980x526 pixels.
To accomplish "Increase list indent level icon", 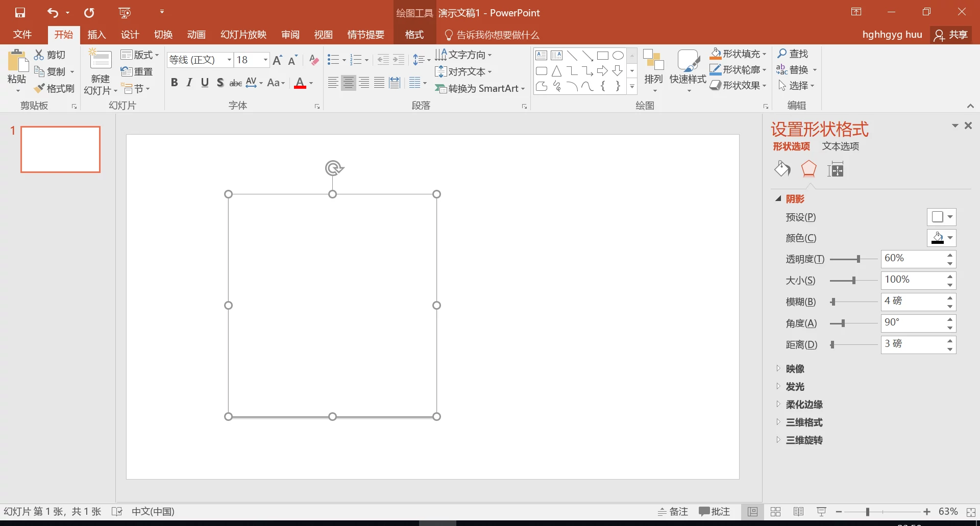I will click(x=399, y=60).
